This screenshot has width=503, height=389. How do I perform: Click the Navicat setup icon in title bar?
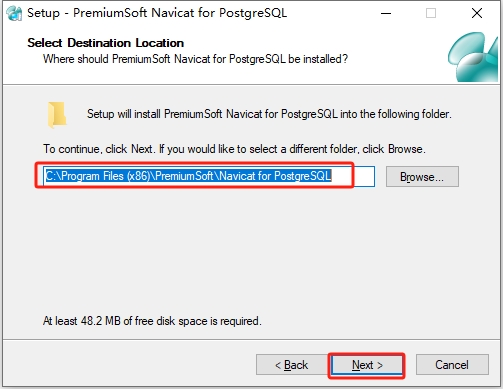[14, 13]
